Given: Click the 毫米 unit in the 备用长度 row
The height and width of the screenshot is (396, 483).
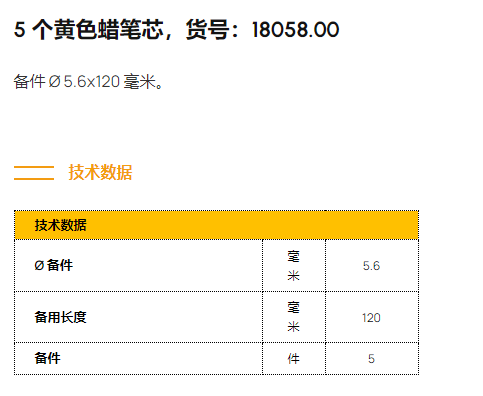Looking at the screenshot, I should [294, 317].
